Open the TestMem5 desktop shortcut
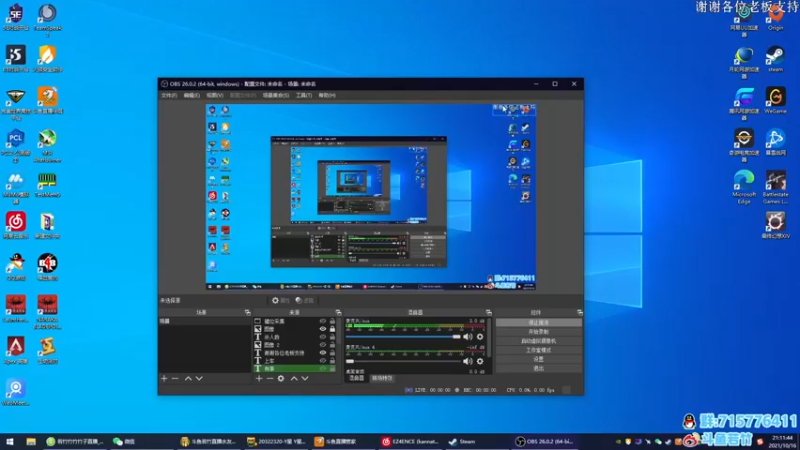The height and width of the screenshot is (450, 800). [x=47, y=185]
